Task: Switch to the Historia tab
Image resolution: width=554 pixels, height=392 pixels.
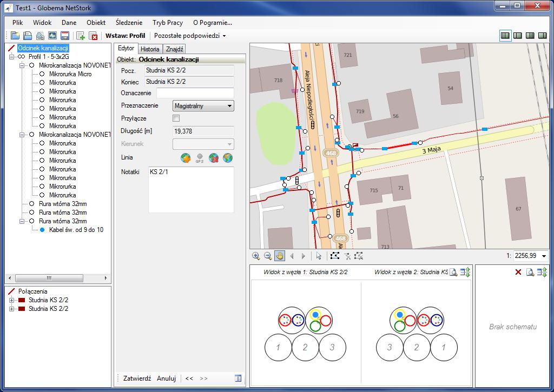Action: pyautogui.click(x=150, y=49)
